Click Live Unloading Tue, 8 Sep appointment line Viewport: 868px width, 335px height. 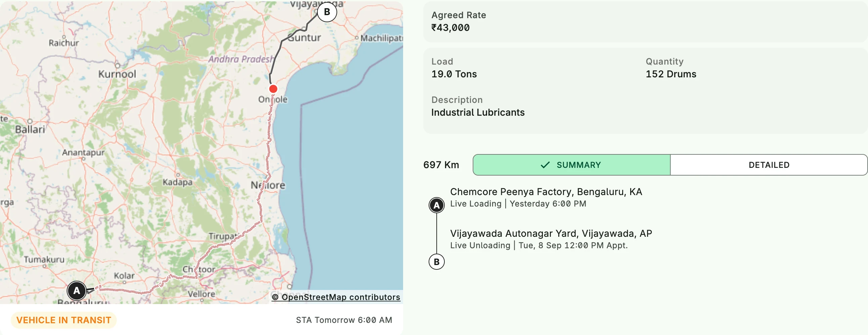coord(539,245)
